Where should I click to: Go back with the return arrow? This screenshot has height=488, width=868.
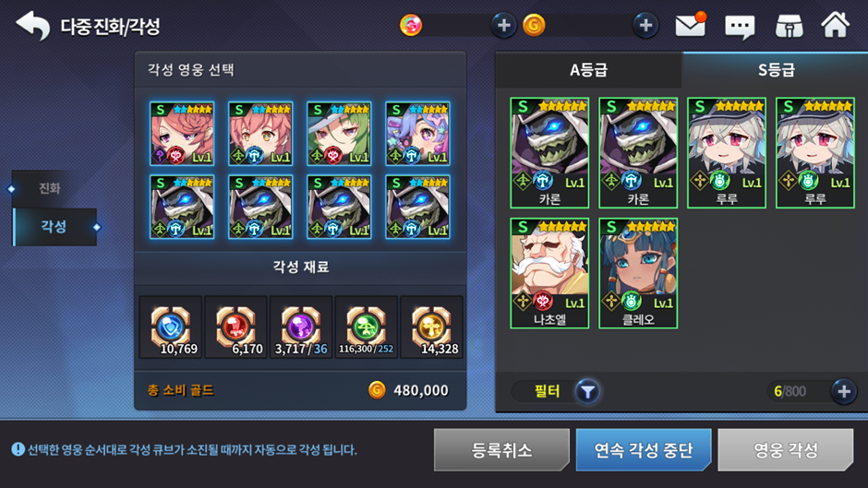[x=32, y=26]
